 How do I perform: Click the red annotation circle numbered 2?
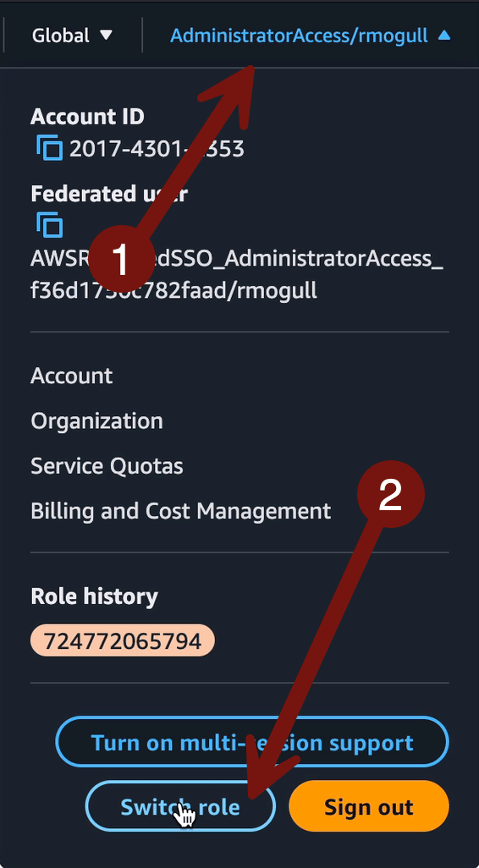(x=390, y=494)
